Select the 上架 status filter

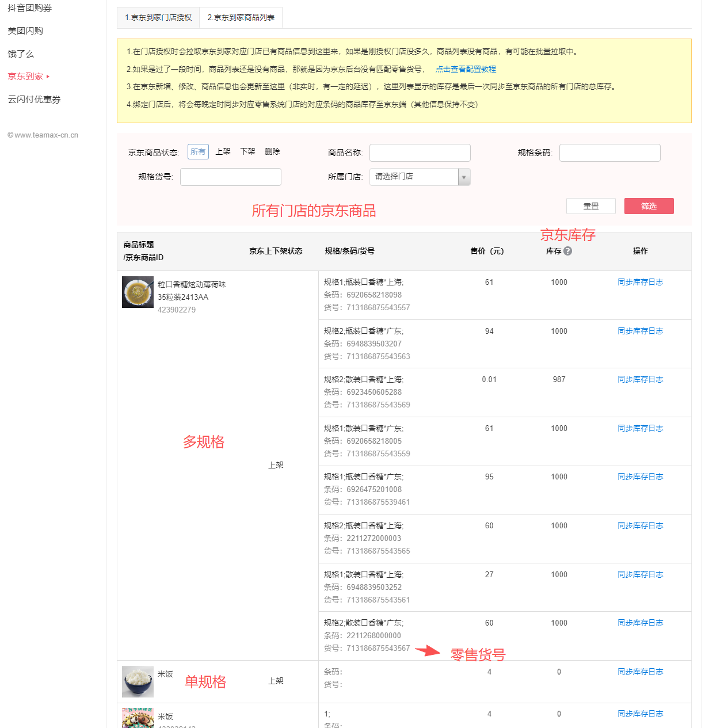click(223, 151)
